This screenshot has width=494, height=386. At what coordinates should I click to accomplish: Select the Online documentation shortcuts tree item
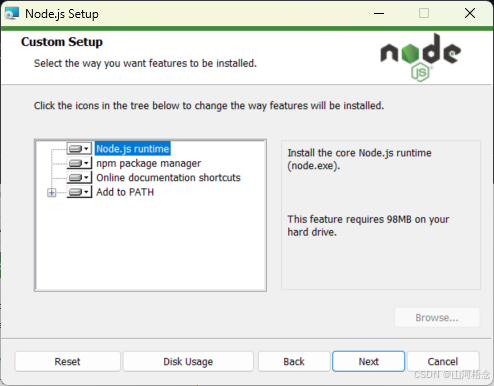click(168, 178)
